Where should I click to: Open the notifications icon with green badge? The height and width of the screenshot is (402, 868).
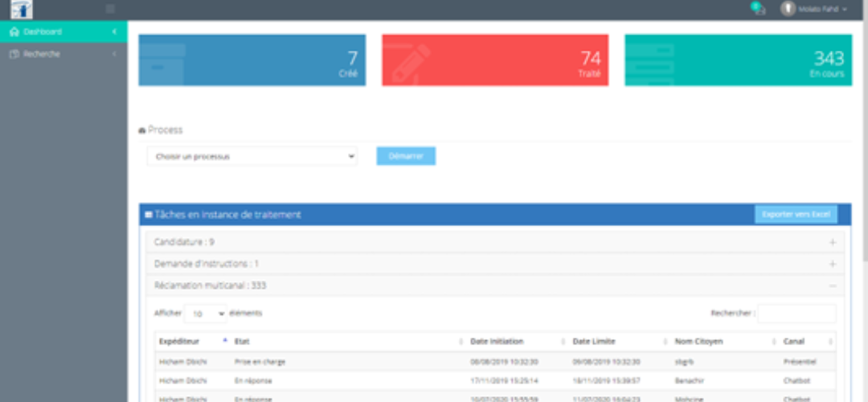(x=757, y=9)
